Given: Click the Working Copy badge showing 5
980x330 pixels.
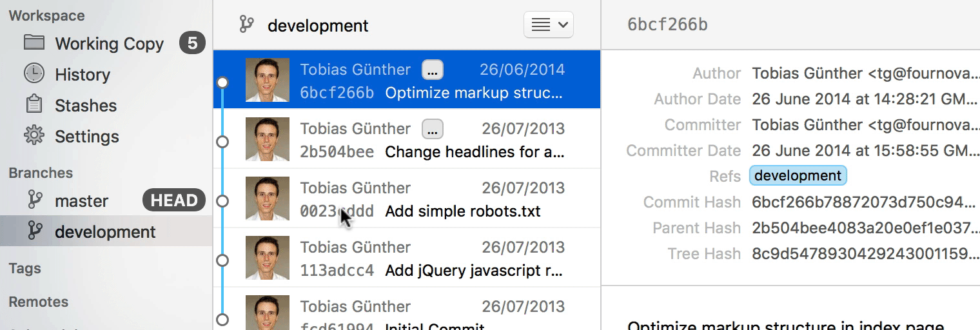Looking at the screenshot, I should (x=192, y=43).
